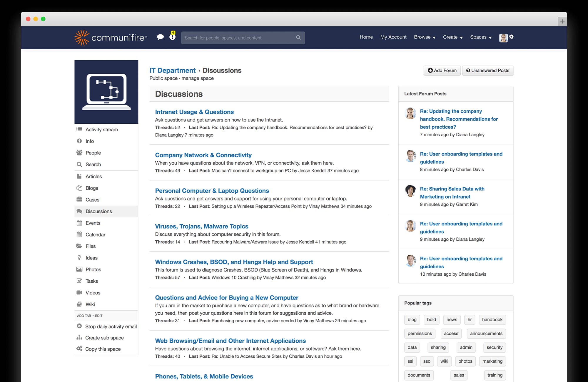The image size is (588, 382).
Task: Open the Wiki sidebar tab
Action: (106, 304)
